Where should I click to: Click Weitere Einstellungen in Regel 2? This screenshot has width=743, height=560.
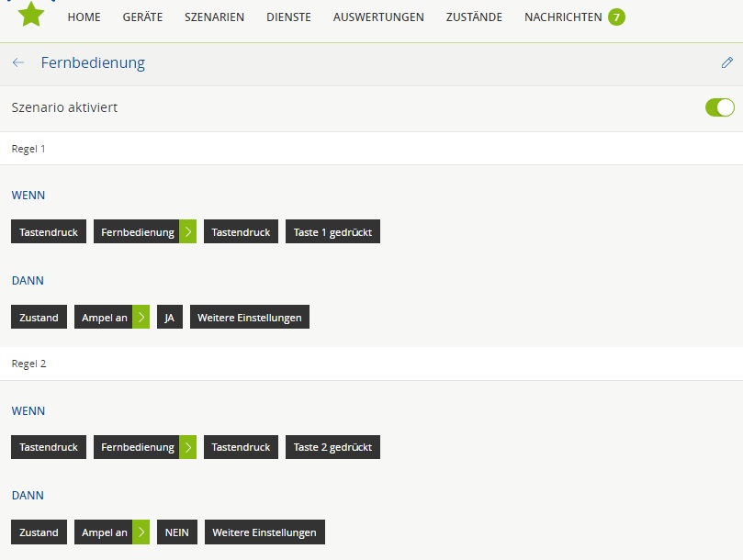click(x=265, y=532)
